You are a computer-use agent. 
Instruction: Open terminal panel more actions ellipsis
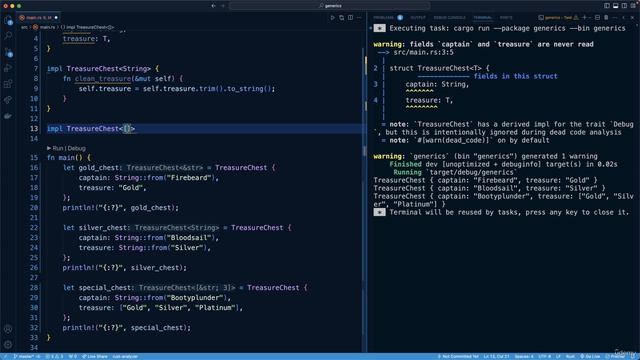(x=615, y=18)
